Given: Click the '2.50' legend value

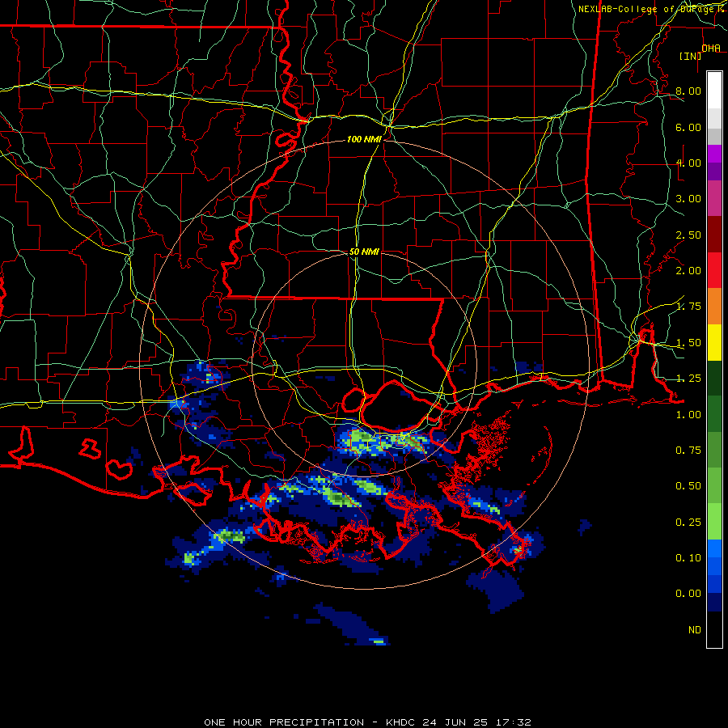Looking at the screenshot, I should point(688,235).
